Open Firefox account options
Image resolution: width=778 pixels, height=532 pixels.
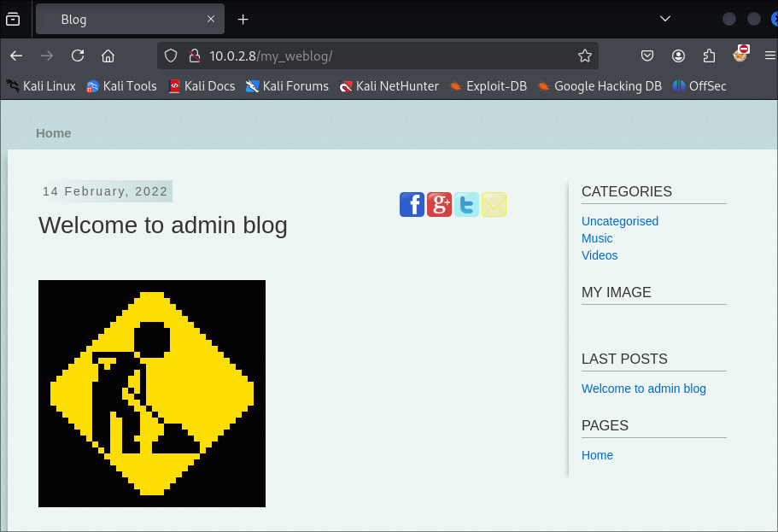pyautogui.click(x=678, y=55)
